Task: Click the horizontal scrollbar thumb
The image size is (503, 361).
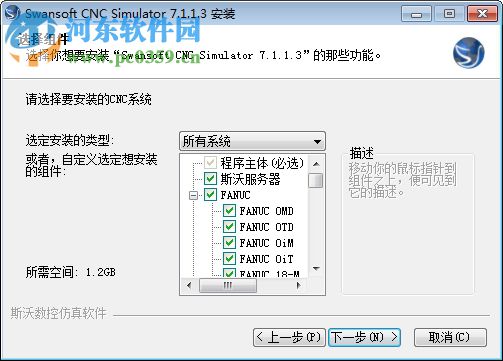Action: click(x=228, y=285)
